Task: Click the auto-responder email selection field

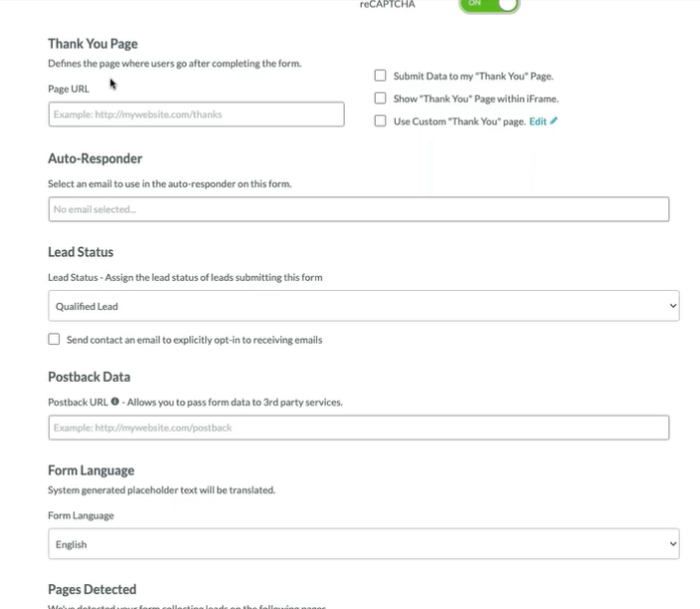Action: 358,209
